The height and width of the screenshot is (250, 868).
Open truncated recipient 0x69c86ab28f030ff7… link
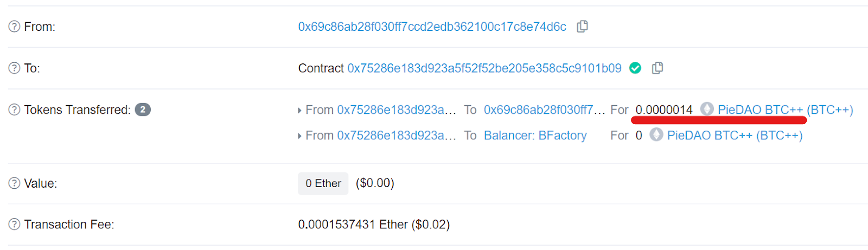544,110
